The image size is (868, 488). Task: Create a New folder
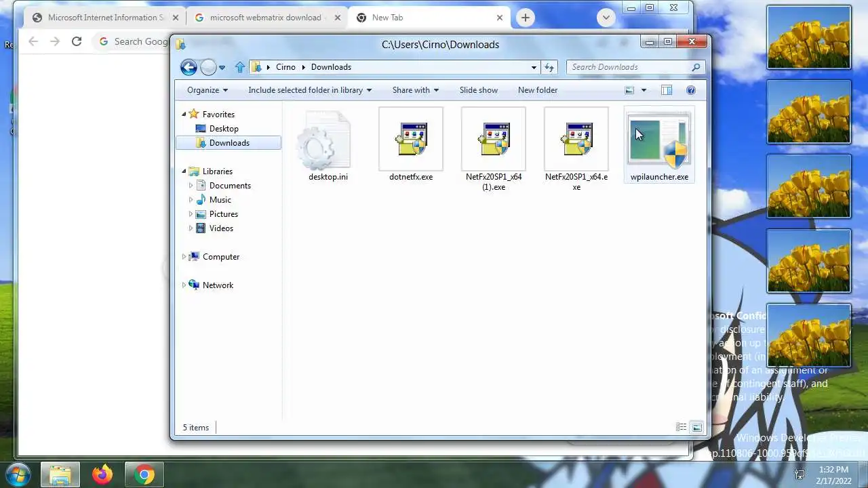pos(538,90)
